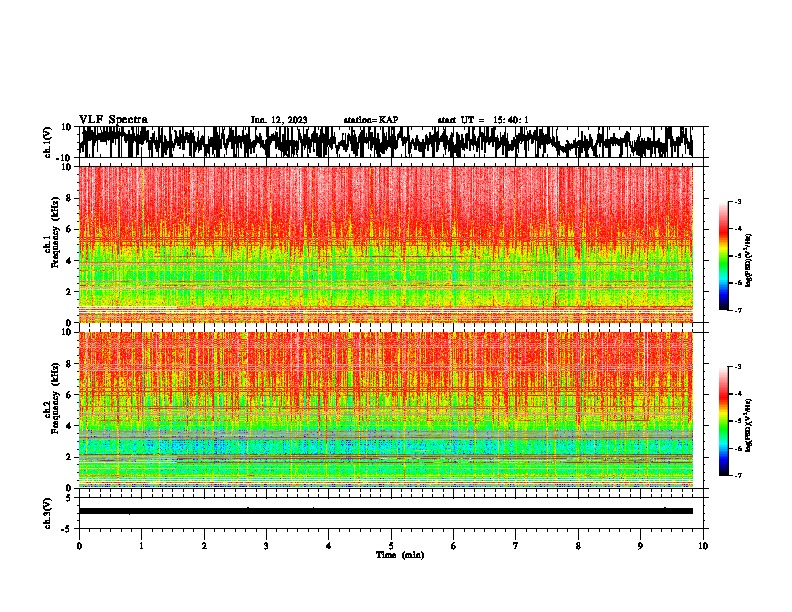Click the time axis tick label 4

[329, 546]
